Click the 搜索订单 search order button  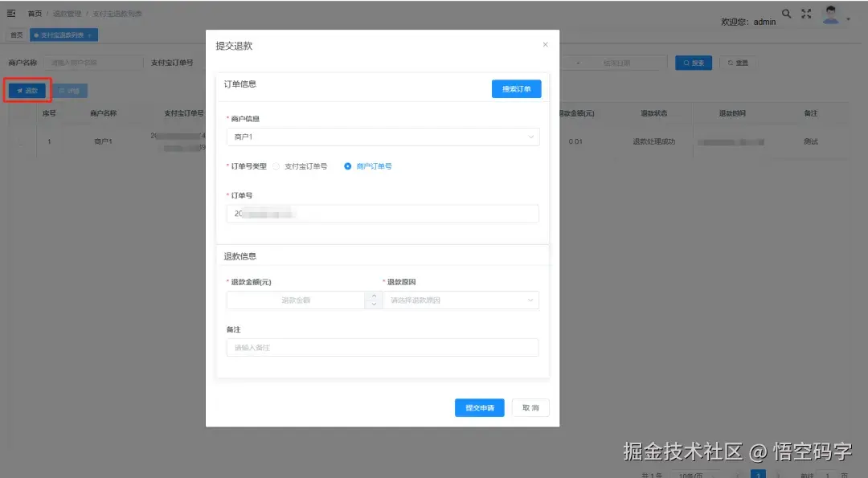pyautogui.click(x=517, y=89)
